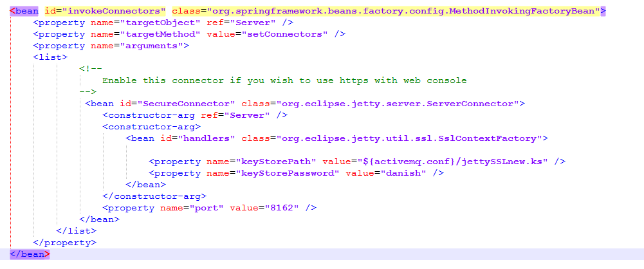The height and width of the screenshot is (269, 644).
Task: Click the highlighted opening bean tag bracket
Action: click(x=12, y=12)
